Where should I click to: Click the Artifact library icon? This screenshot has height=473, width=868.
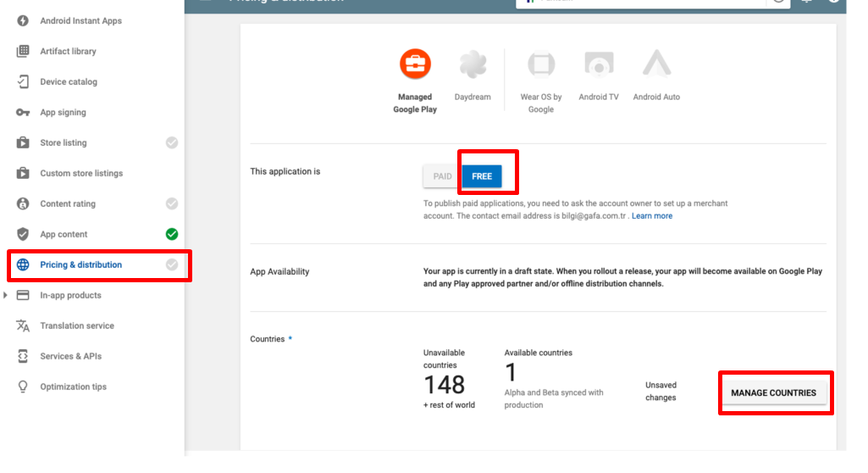click(23, 51)
